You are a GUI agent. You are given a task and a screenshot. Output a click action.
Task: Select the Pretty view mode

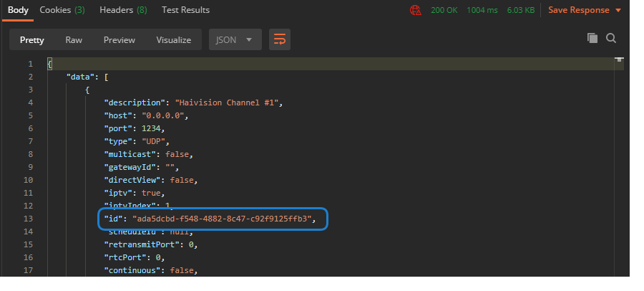tap(31, 39)
